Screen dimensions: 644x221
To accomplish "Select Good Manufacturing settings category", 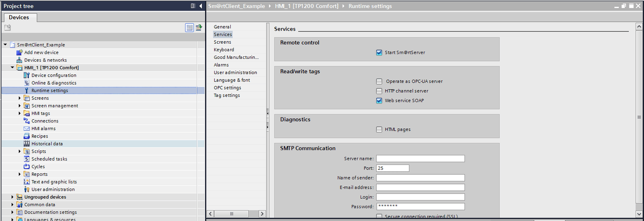I will point(236,58).
